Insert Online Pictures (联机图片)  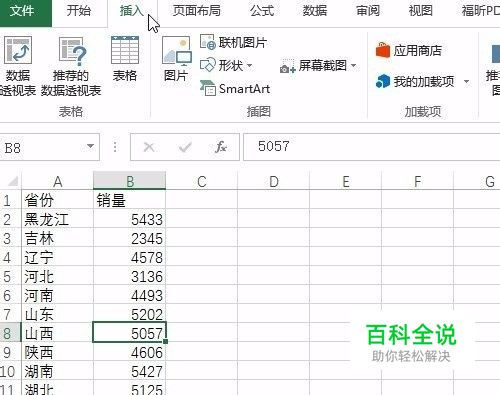[233, 42]
